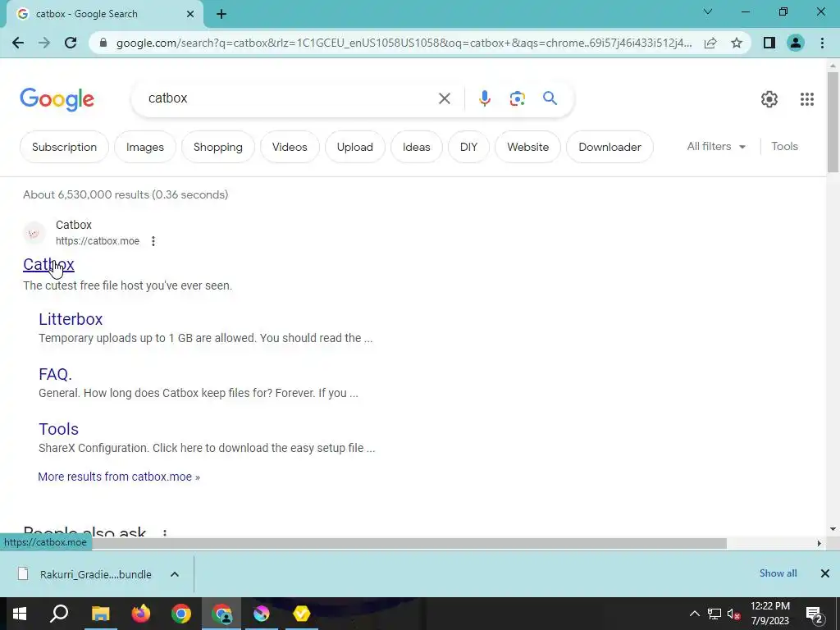Open File Explorer from the taskbar
Screen dimensions: 840x630
[x=100, y=614]
